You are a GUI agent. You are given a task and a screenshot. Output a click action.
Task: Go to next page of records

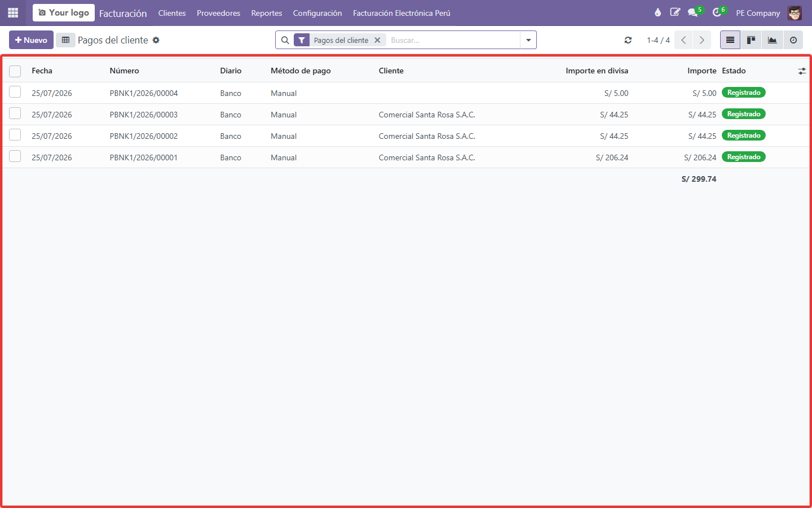coord(701,40)
